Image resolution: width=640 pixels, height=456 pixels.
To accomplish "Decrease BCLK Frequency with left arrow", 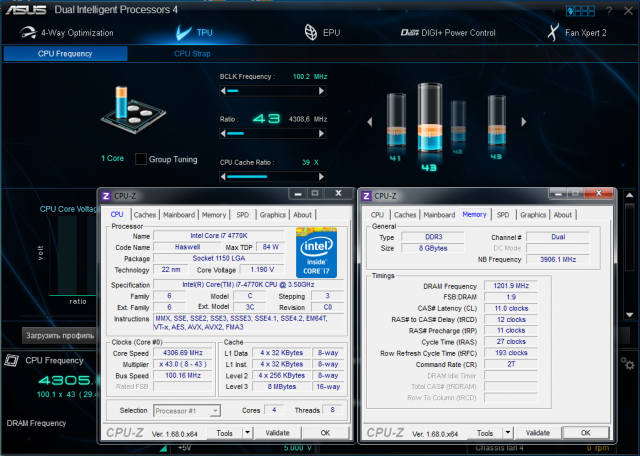I will (223, 91).
